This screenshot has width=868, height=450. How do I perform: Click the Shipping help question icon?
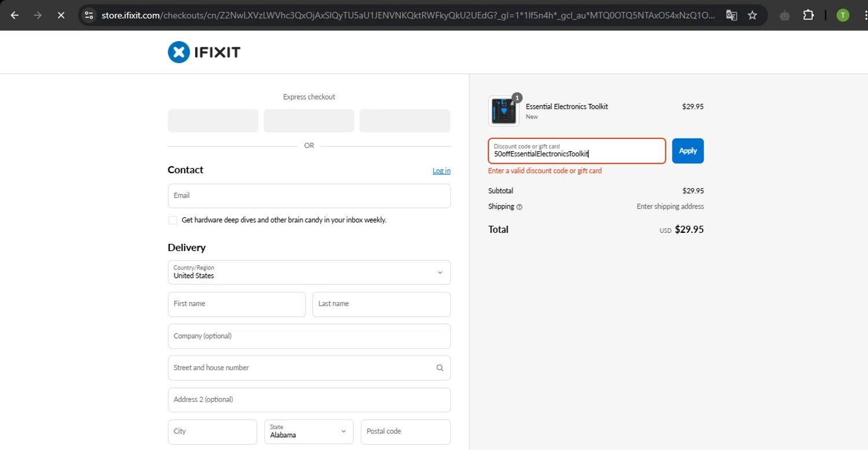519,207
